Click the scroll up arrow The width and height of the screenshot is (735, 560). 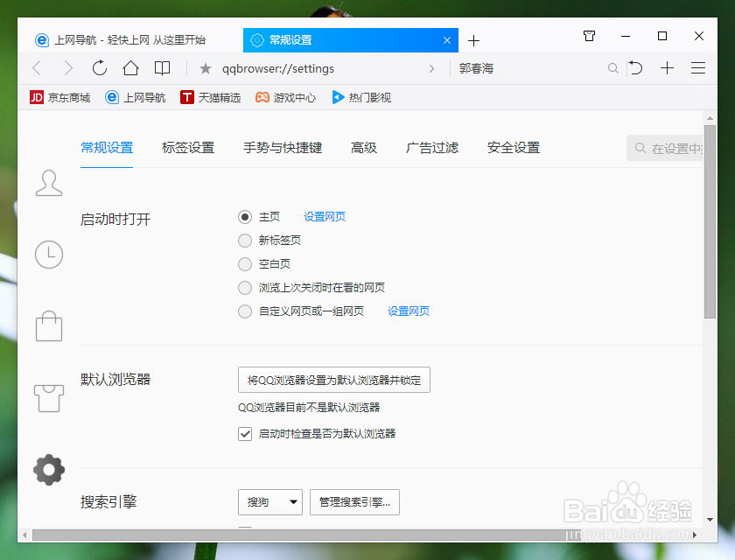click(x=710, y=118)
